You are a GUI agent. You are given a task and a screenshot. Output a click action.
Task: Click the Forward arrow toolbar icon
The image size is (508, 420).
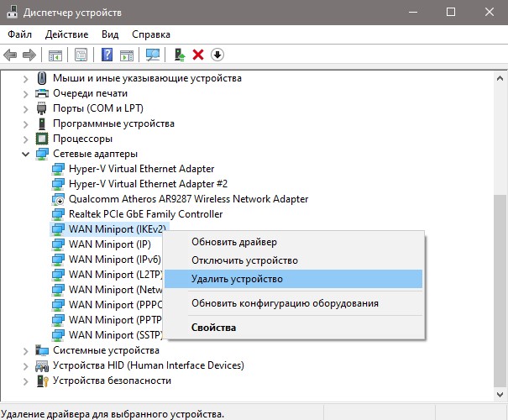pyautogui.click(x=29, y=55)
